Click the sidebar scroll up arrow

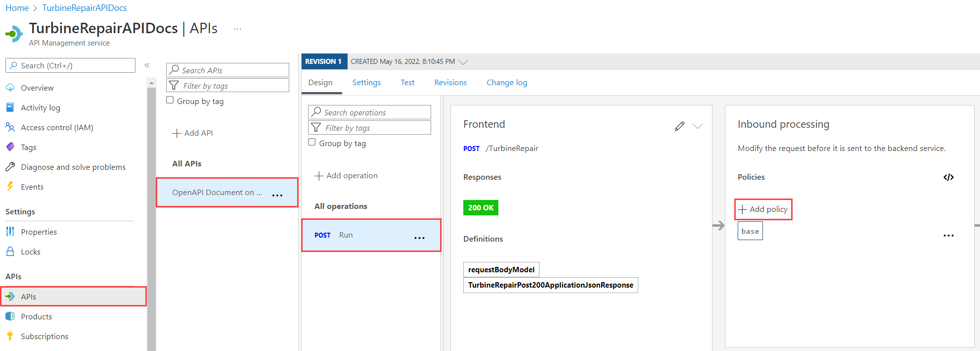pyautogui.click(x=151, y=83)
